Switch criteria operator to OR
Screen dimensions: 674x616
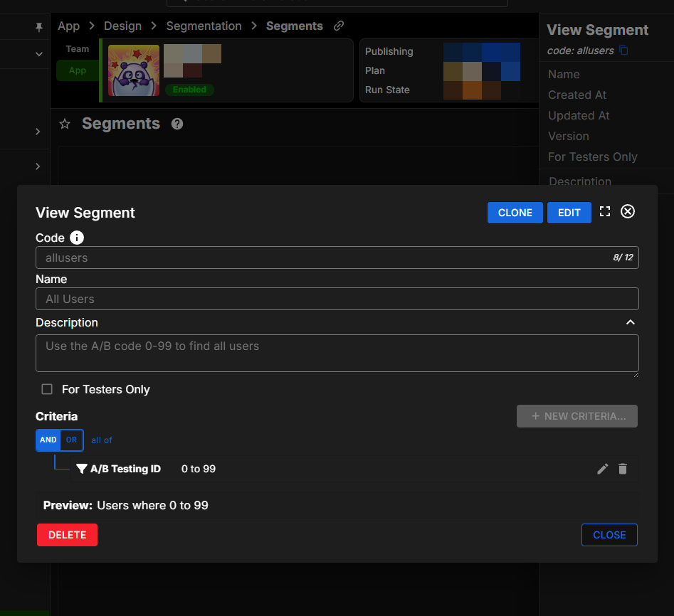(71, 440)
